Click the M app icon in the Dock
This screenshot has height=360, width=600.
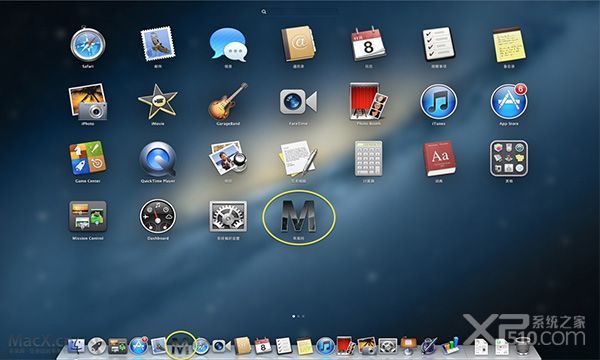[x=181, y=346]
